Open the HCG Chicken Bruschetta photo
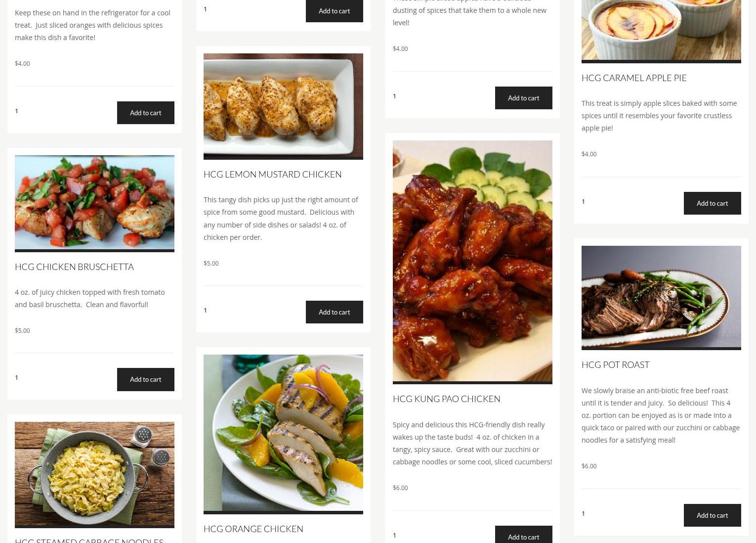The width and height of the screenshot is (756, 543). point(94,204)
